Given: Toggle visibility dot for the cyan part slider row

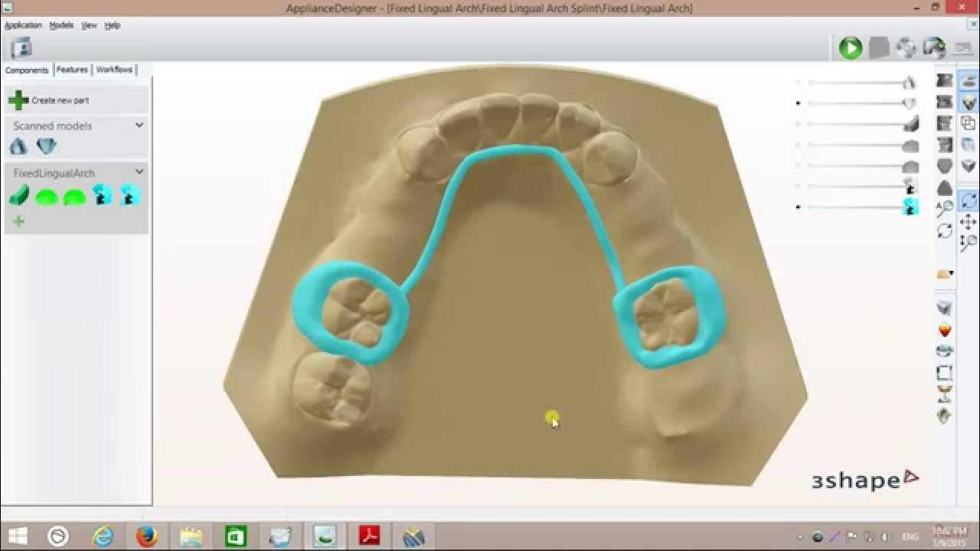Looking at the screenshot, I should point(799,207).
